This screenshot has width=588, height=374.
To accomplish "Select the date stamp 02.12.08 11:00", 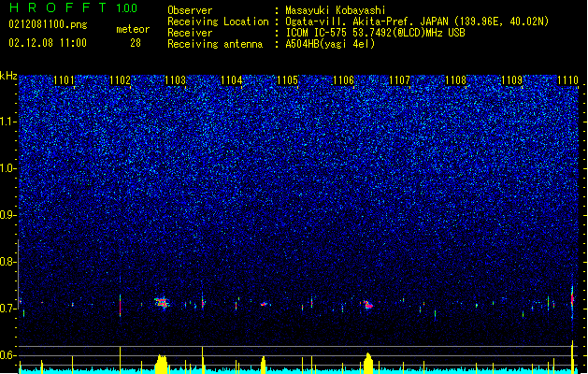I will coord(48,43).
